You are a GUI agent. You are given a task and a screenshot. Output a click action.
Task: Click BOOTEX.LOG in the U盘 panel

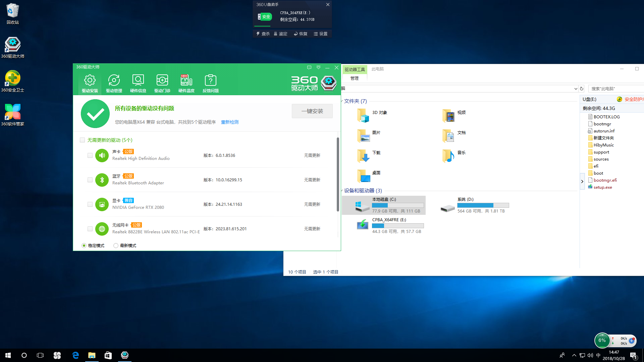pos(604,117)
